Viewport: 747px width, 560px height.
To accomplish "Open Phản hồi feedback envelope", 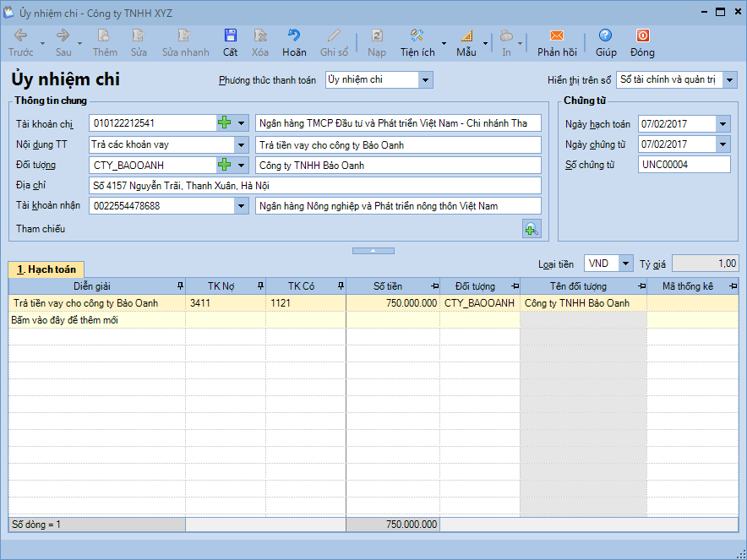I will (x=556, y=35).
